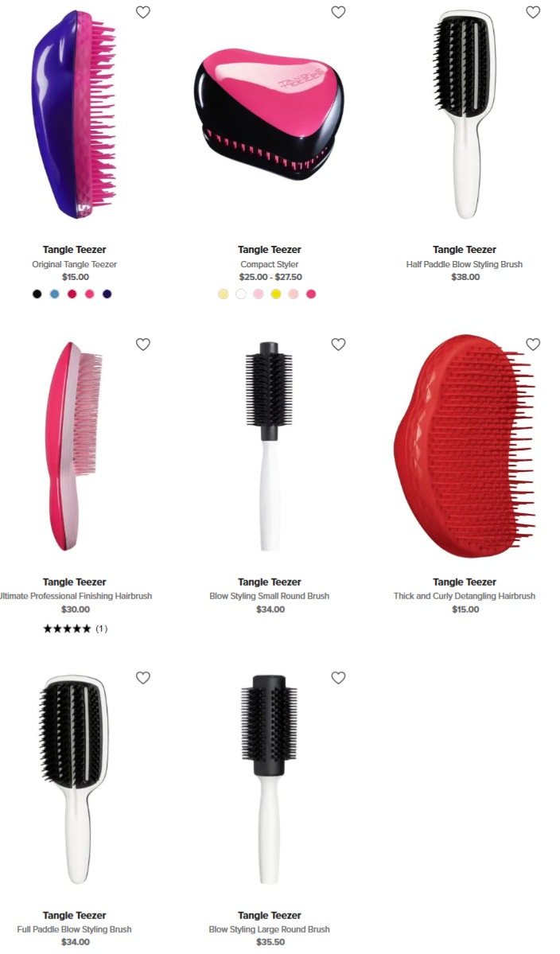Open Full Paddle Blow Styling Brush title link
Image resolution: width=560 pixels, height=954 pixels.
[74, 929]
